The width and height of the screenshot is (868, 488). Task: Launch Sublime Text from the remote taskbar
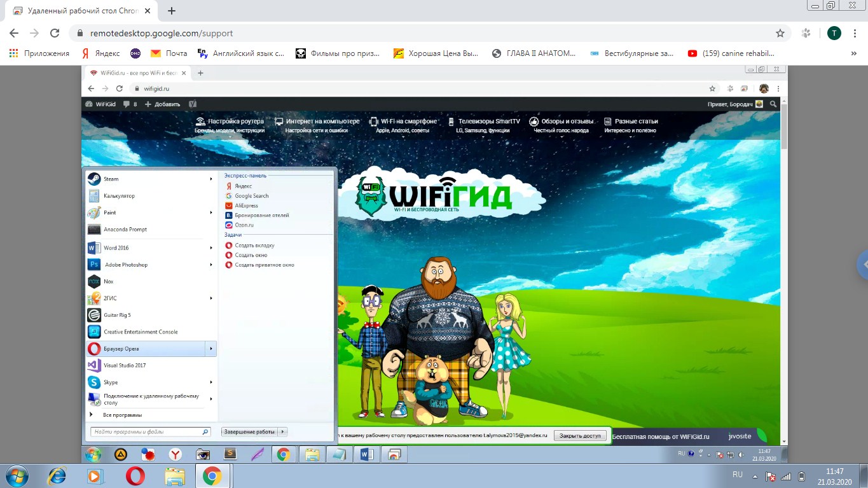point(230,454)
